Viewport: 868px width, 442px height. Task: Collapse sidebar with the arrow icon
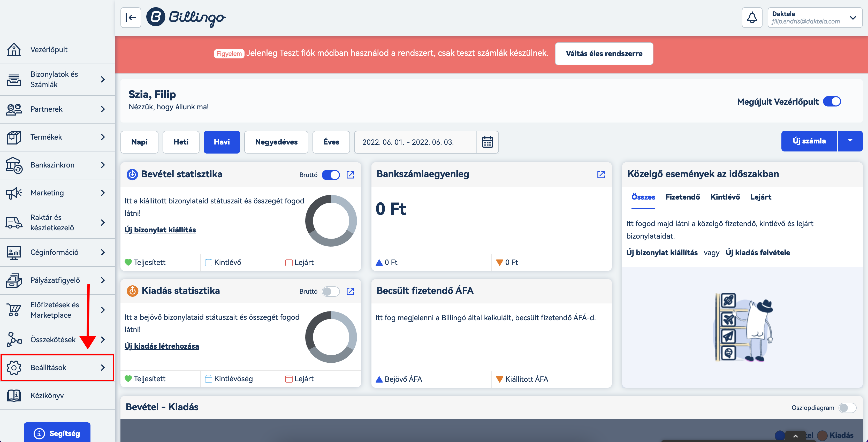coord(130,18)
